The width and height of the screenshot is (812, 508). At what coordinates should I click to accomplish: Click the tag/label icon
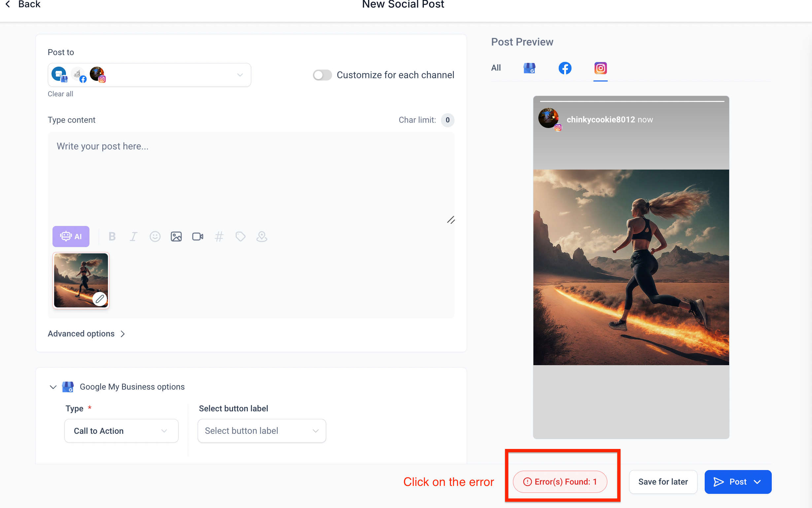pos(241,237)
